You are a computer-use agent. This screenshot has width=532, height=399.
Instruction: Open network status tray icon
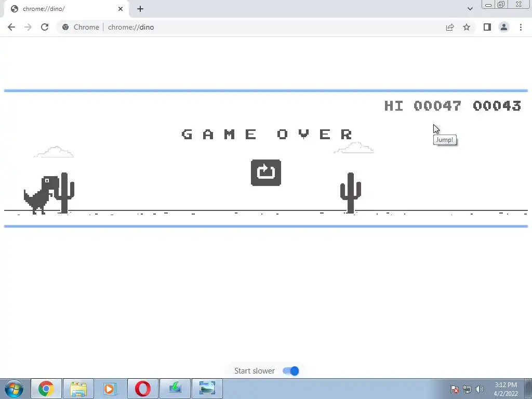point(467,389)
